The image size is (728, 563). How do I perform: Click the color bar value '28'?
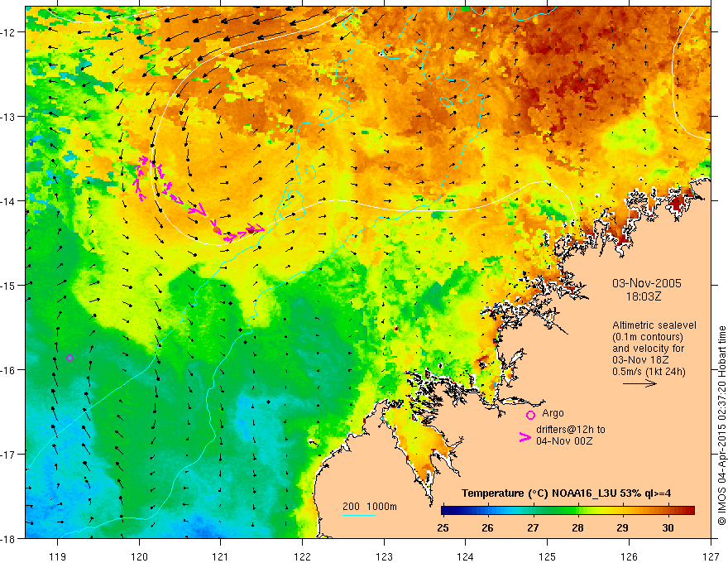pyautogui.click(x=577, y=528)
